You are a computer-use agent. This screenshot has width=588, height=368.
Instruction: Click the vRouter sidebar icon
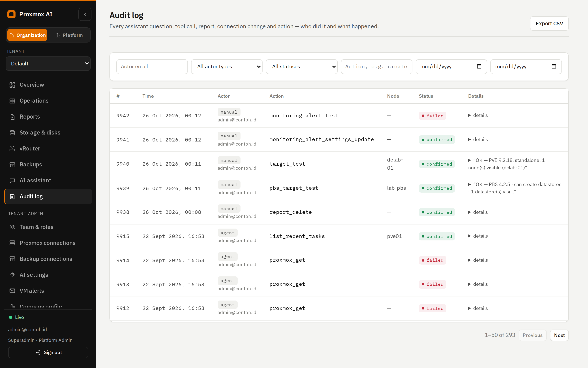coord(12,148)
